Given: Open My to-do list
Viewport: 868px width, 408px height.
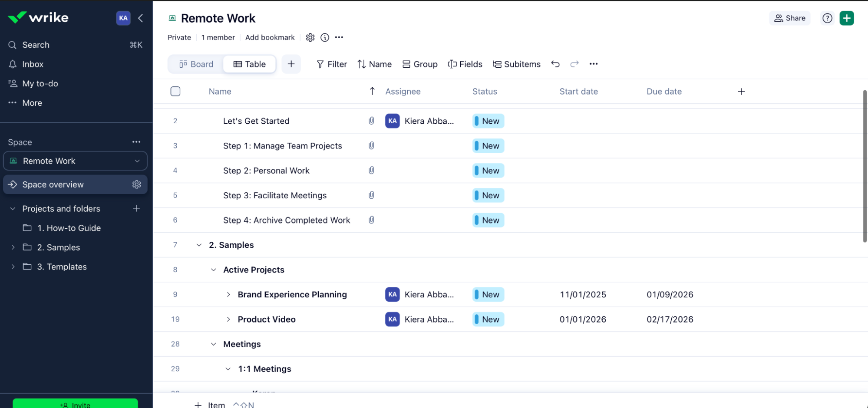Looking at the screenshot, I should coord(40,83).
